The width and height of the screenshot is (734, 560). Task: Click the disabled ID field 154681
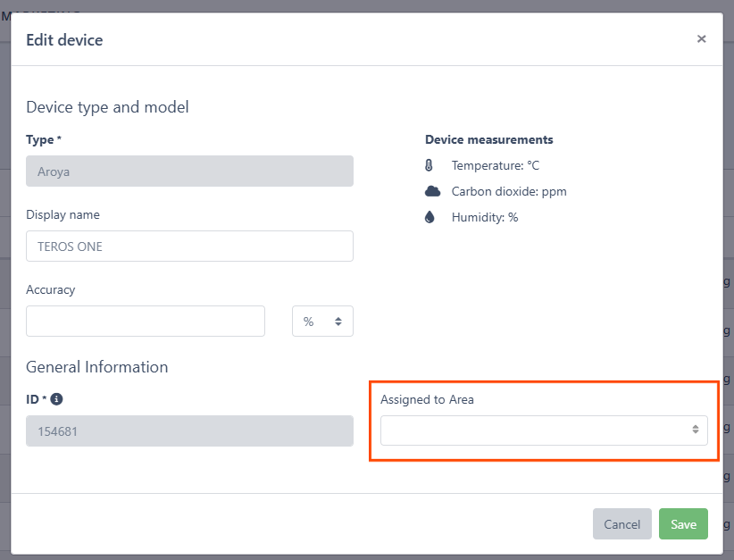(189, 431)
